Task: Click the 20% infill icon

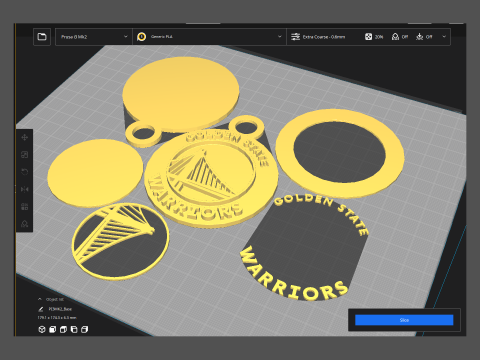Action: click(x=368, y=37)
